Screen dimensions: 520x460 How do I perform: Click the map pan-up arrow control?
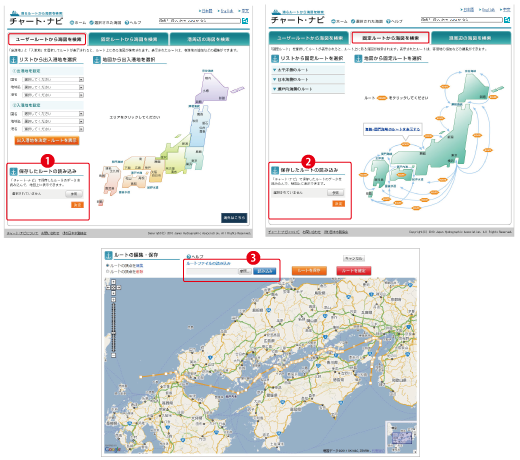point(113,282)
